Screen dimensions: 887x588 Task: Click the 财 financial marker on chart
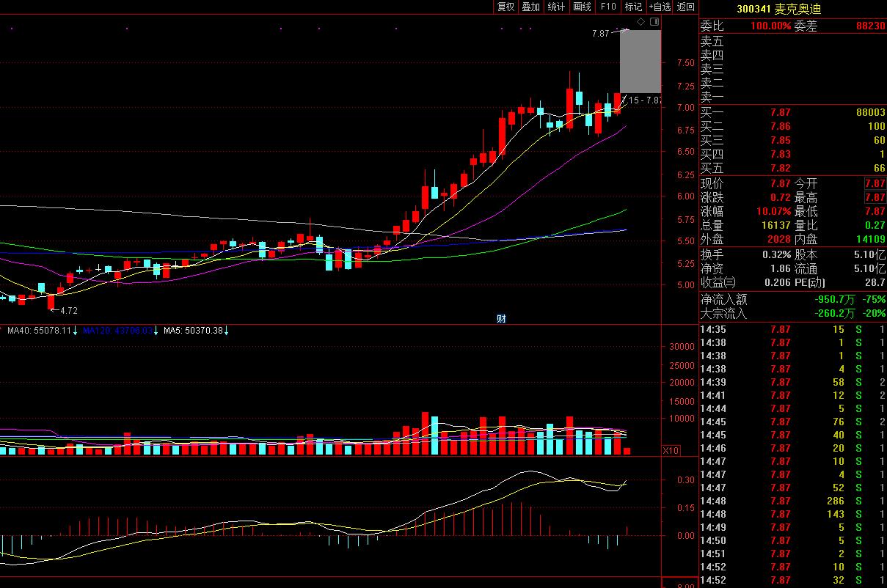click(x=501, y=318)
